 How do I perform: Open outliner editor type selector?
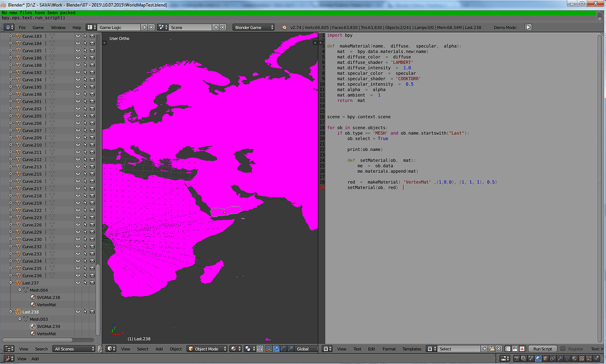click(9, 349)
